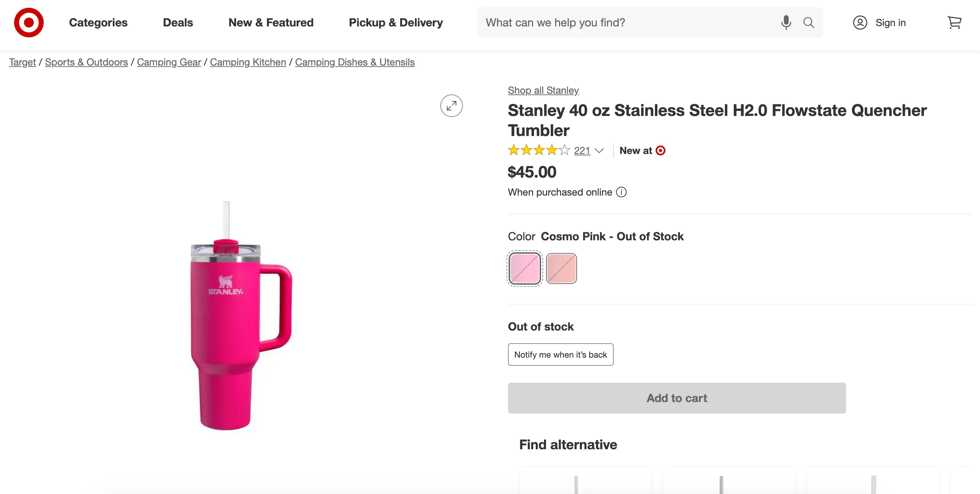Open the Categories dropdown
The width and height of the screenshot is (980, 494).
(98, 23)
